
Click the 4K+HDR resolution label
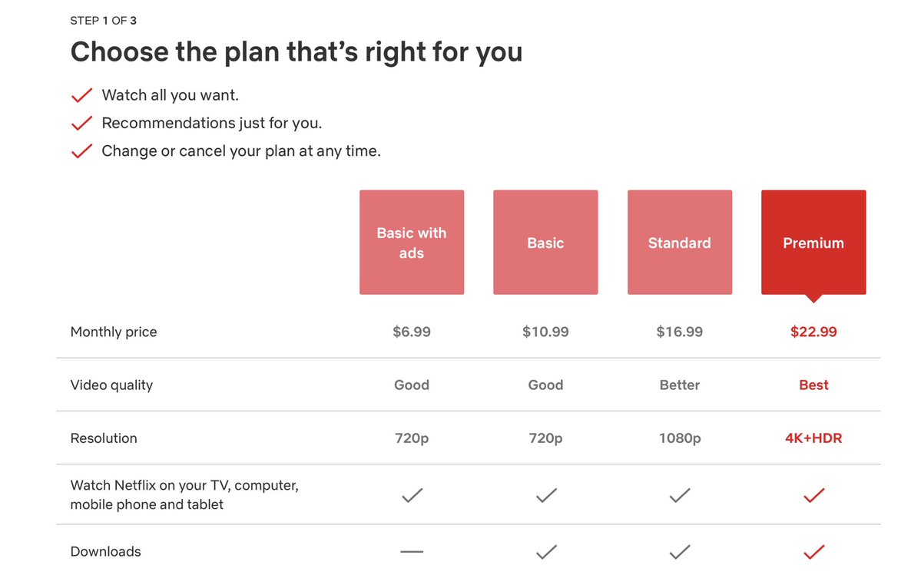coord(813,438)
